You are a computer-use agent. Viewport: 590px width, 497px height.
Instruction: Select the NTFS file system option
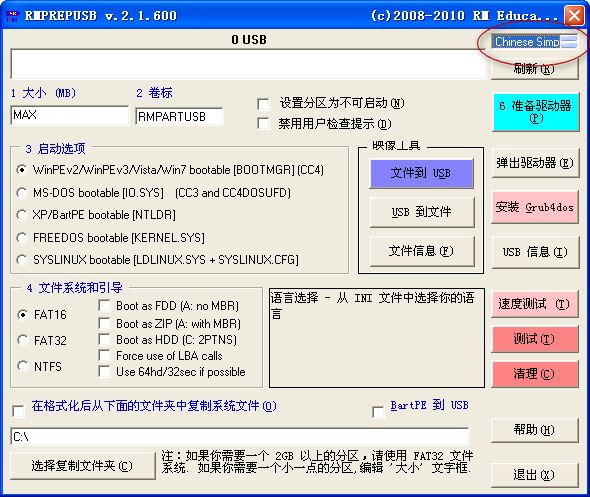23,366
